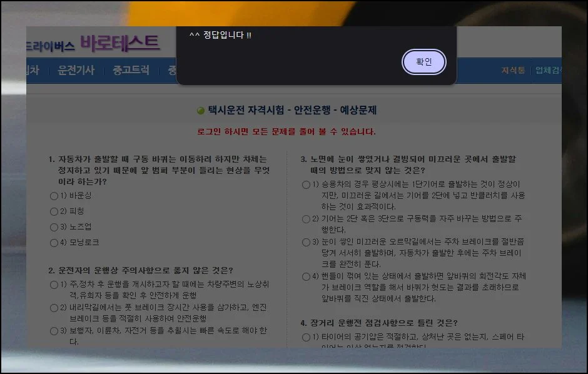Screen dimensions: 588x374
Task: Select answer 2) 피칭 for question 1
Action: point(54,211)
